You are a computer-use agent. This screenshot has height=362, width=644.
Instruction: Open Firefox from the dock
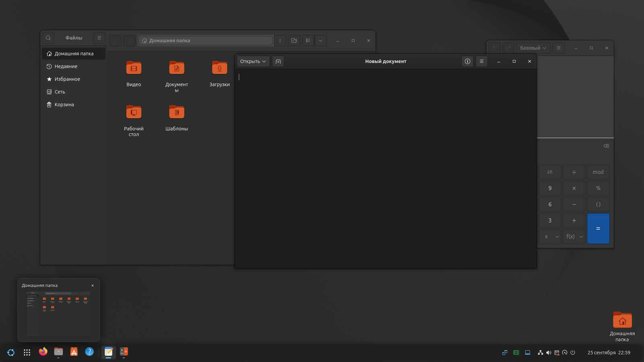coord(43,352)
